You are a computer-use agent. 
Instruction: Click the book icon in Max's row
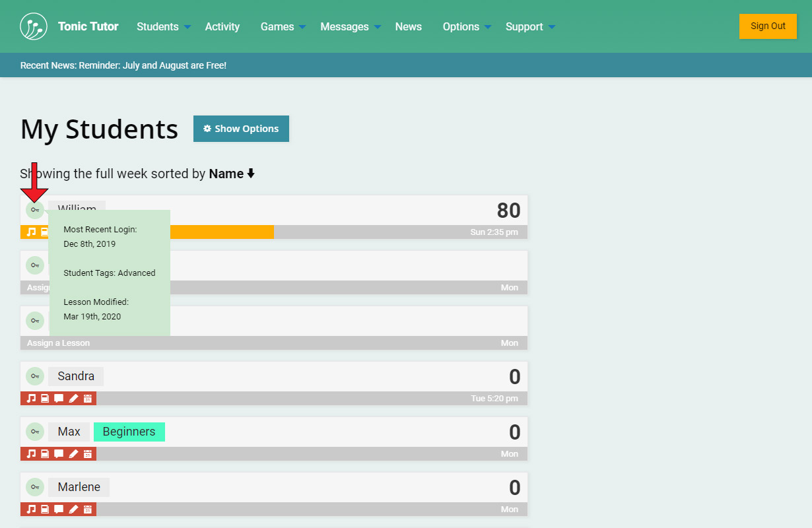tap(45, 454)
